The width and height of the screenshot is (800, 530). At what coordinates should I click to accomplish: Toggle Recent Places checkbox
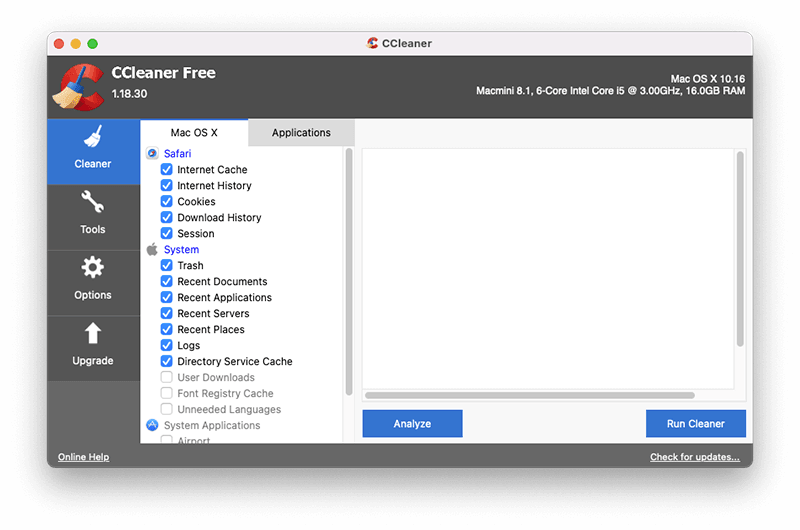click(x=166, y=329)
